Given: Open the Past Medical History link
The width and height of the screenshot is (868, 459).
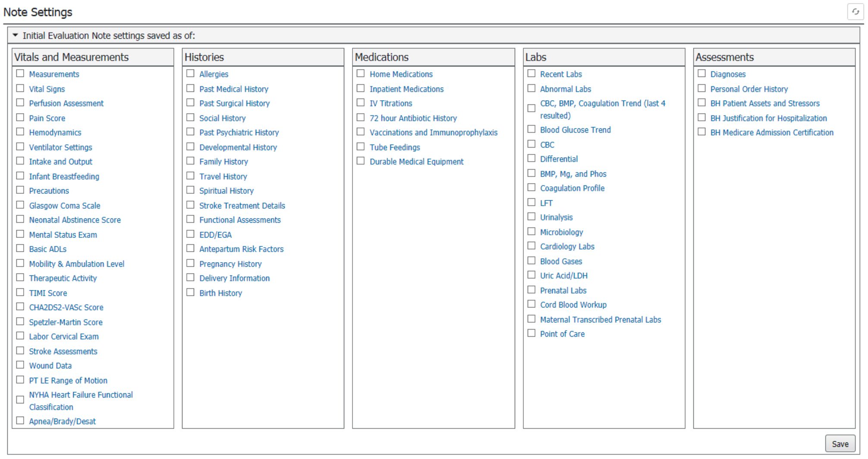Looking at the screenshot, I should [x=234, y=89].
